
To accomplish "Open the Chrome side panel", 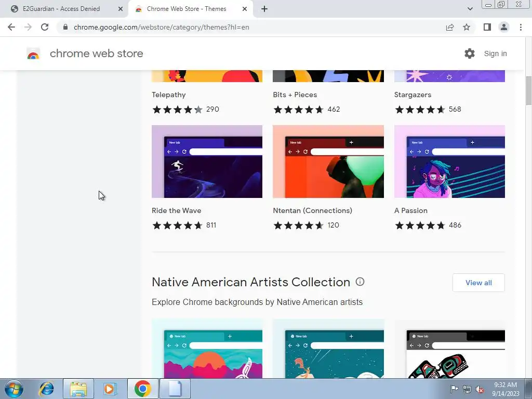I will click(487, 27).
